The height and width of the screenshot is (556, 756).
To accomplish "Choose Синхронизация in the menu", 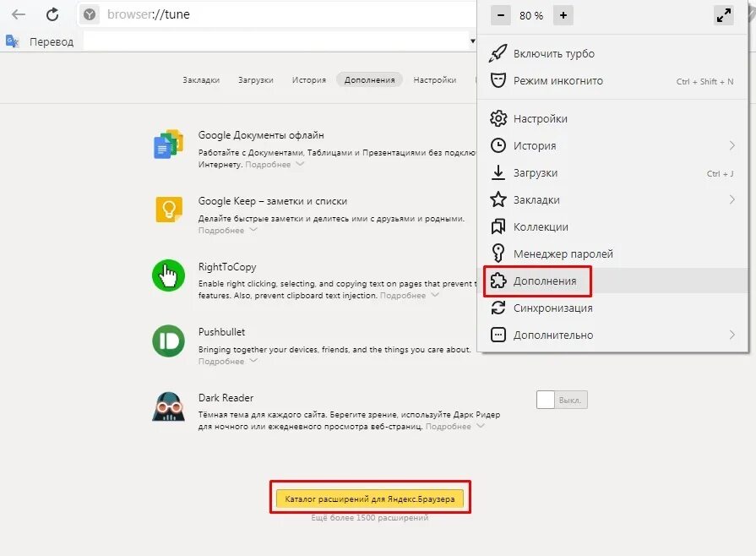I will [x=612, y=308].
